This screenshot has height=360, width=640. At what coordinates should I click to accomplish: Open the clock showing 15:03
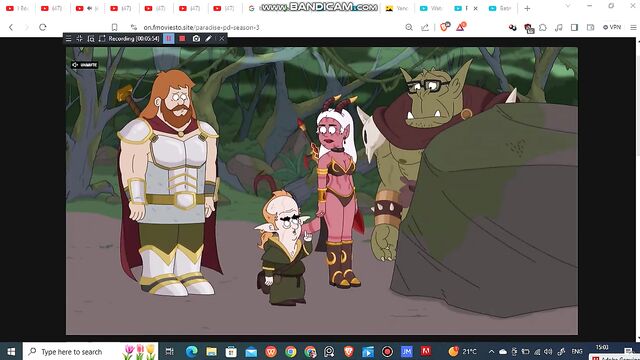click(x=602, y=348)
